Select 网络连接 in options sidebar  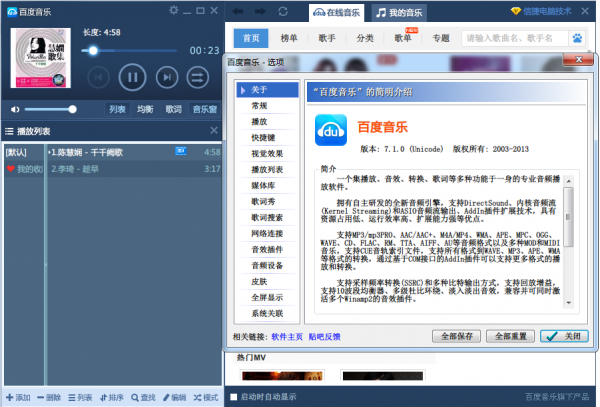(267, 233)
